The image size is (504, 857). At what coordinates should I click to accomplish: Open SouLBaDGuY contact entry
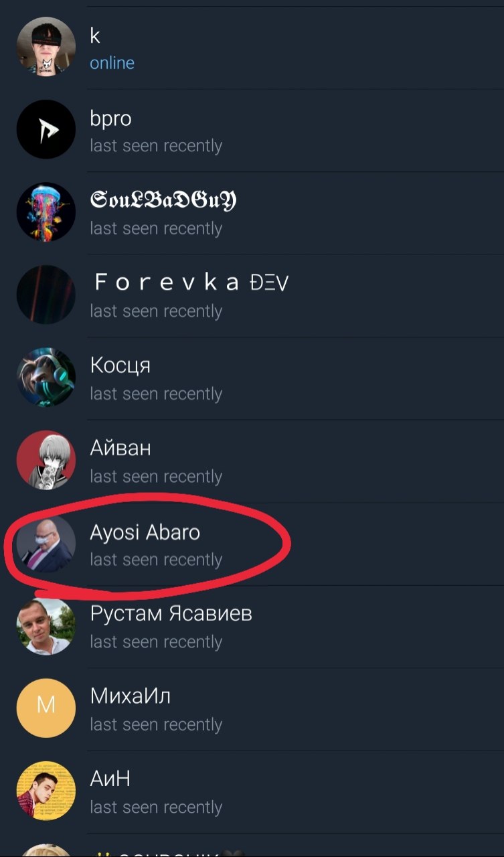pos(252,213)
